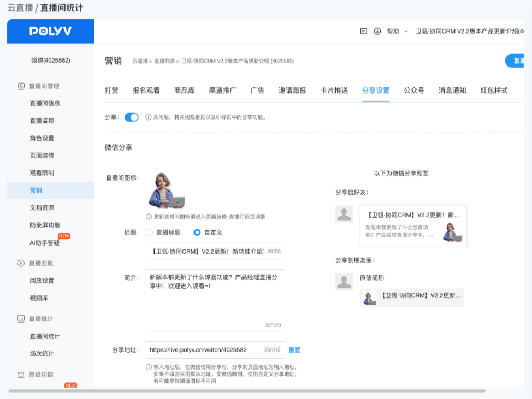This screenshot has width=532, height=399.
Task: Switch to the 报名观看 tab
Action: 146,91
